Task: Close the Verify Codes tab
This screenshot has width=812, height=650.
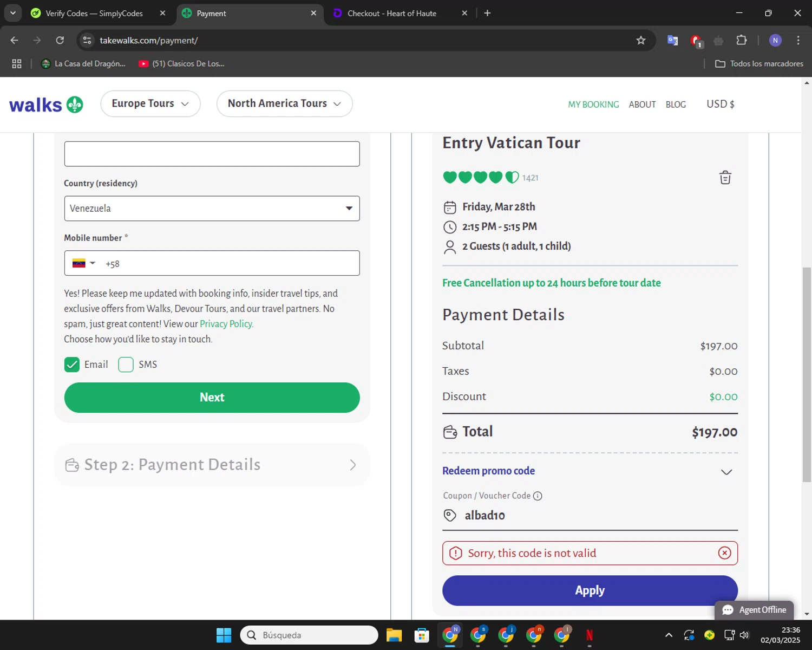Action: (162, 13)
